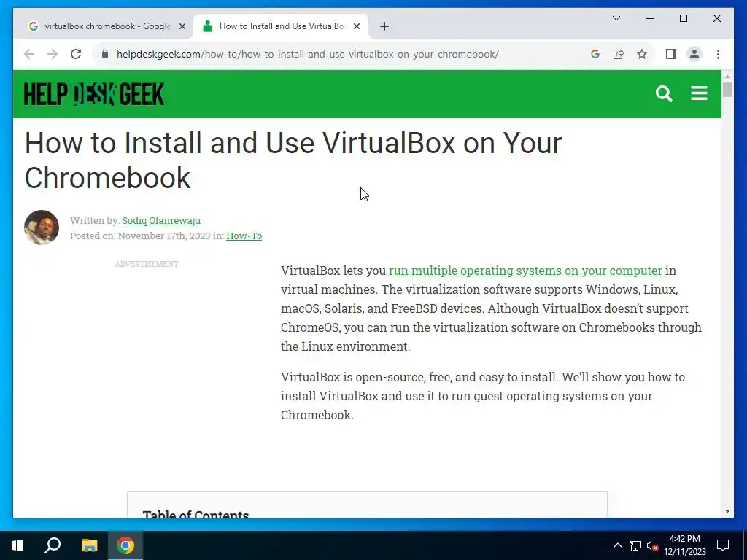Click the network tray icon

[635, 545]
